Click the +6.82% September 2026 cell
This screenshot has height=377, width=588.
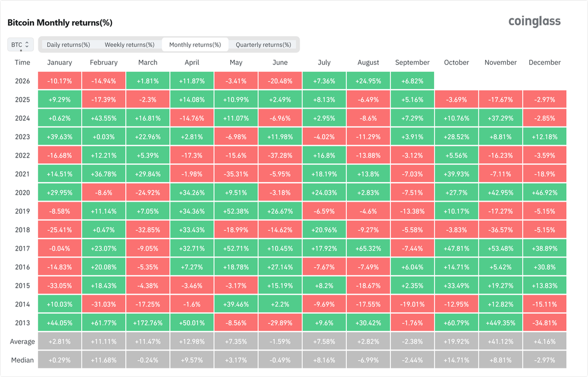click(x=412, y=81)
